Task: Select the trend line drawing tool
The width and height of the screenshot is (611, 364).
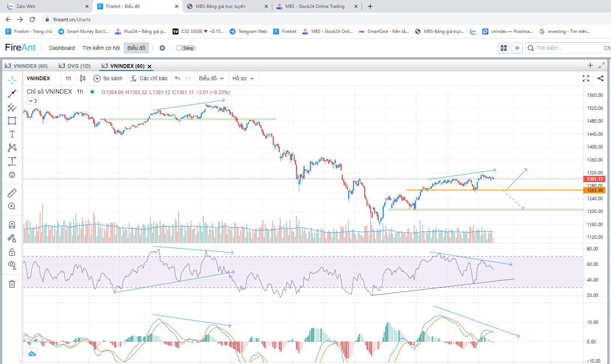Action: 12,94
